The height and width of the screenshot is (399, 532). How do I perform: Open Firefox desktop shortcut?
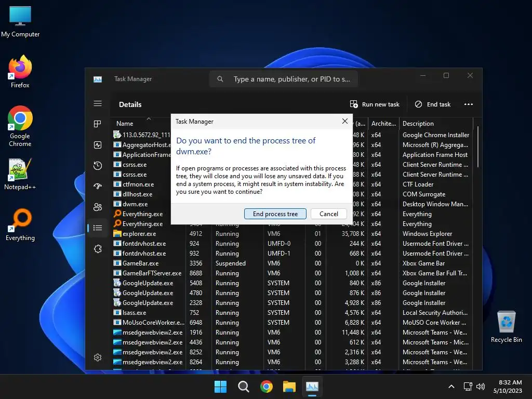[20, 72]
